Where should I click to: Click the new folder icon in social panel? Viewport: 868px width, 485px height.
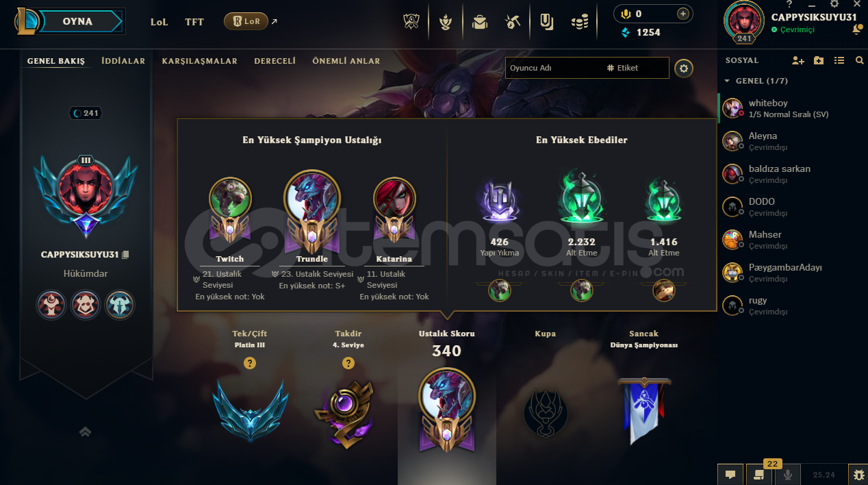[819, 60]
